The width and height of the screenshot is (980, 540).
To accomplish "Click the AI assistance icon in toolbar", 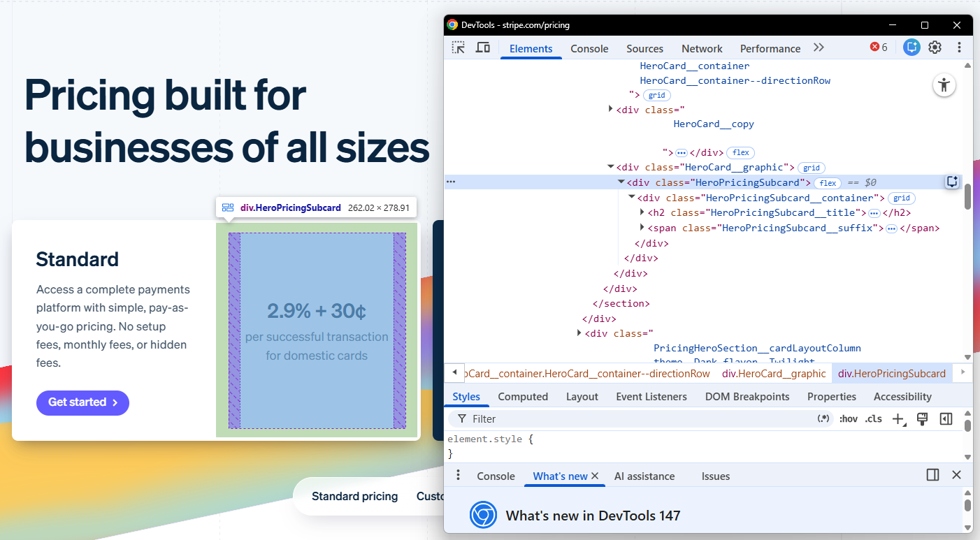I will point(911,48).
